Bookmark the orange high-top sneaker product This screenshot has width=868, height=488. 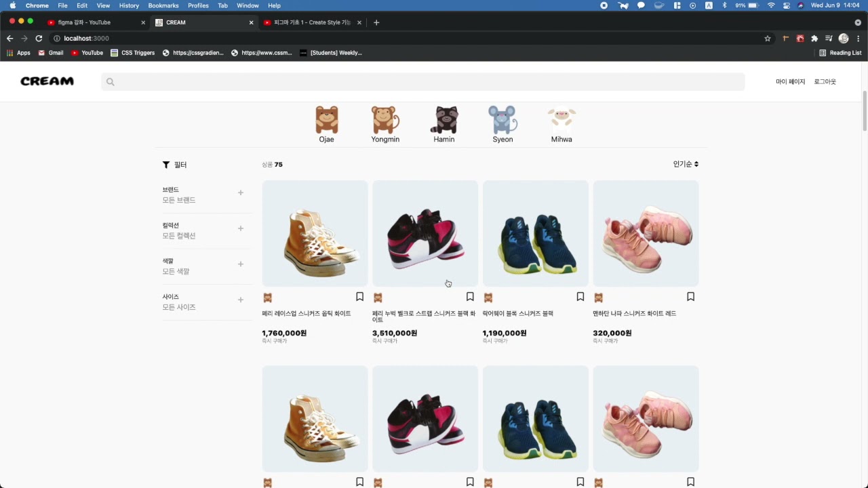point(359,297)
